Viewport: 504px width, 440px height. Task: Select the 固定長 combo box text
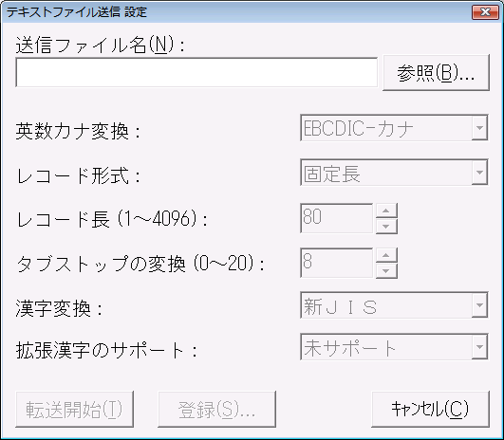click(331, 173)
